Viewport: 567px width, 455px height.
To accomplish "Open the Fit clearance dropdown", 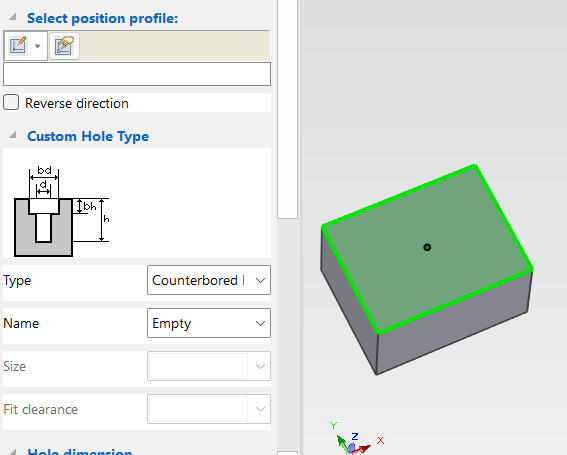I will (209, 409).
